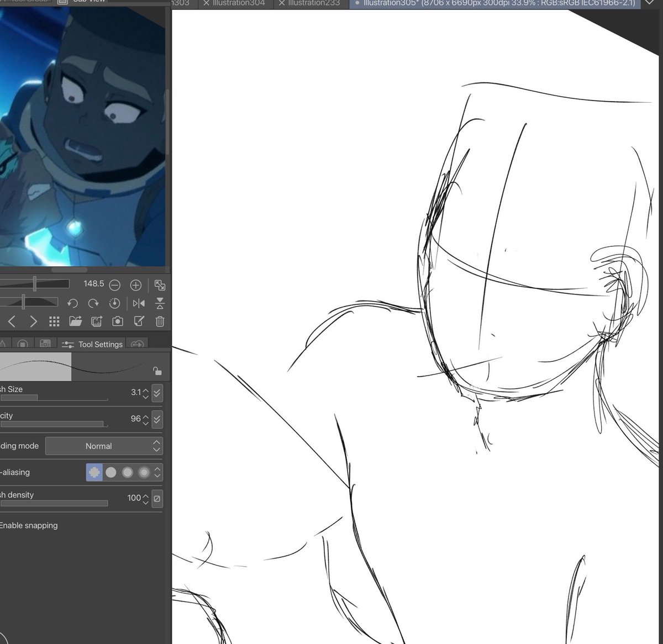This screenshot has height=644, width=663.
Task: Open Sub View image list grid
Action: click(54, 321)
